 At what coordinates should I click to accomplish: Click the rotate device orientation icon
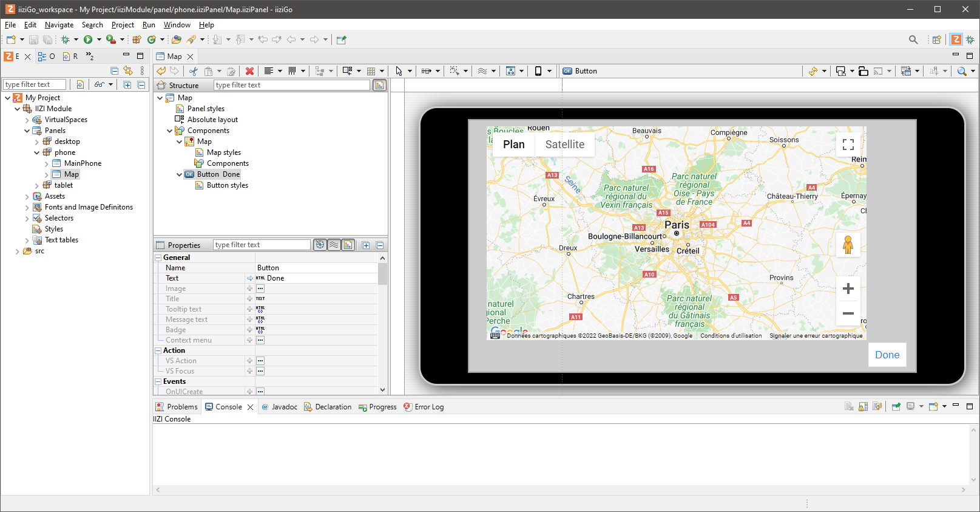coord(863,71)
